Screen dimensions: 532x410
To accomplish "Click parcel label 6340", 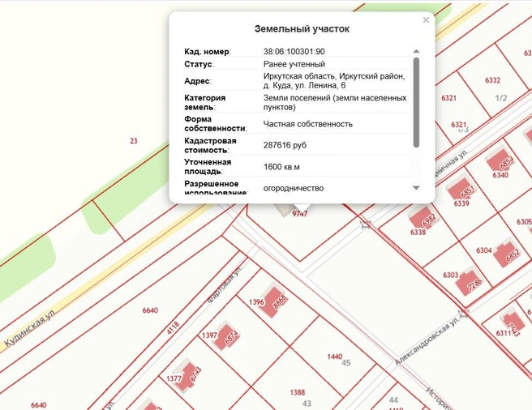I will tap(500, 175).
